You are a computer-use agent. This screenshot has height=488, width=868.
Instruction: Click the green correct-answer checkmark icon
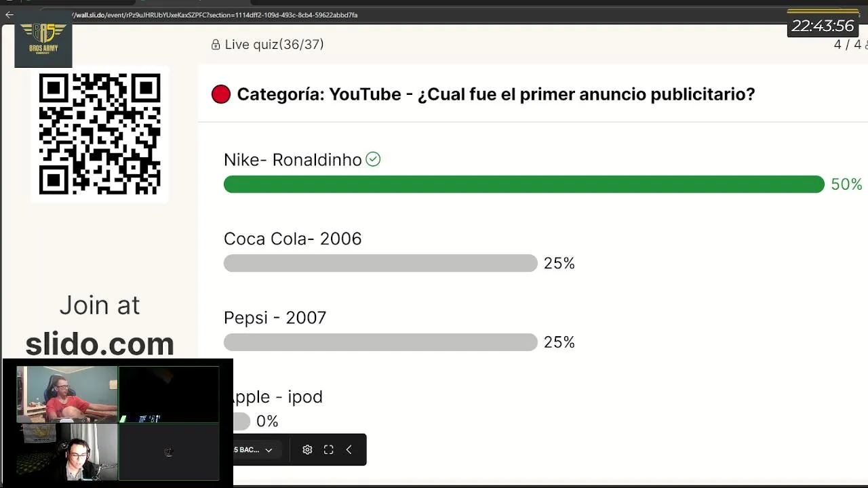[x=373, y=159]
